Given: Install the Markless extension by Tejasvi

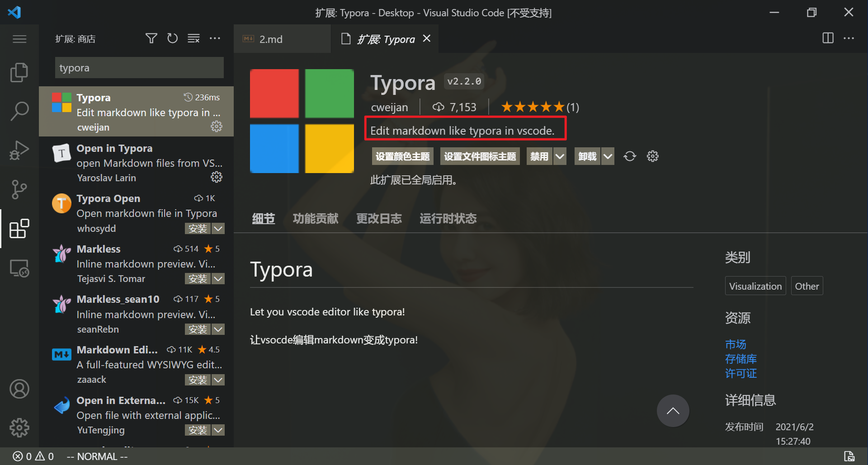Looking at the screenshot, I should point(198,279).
